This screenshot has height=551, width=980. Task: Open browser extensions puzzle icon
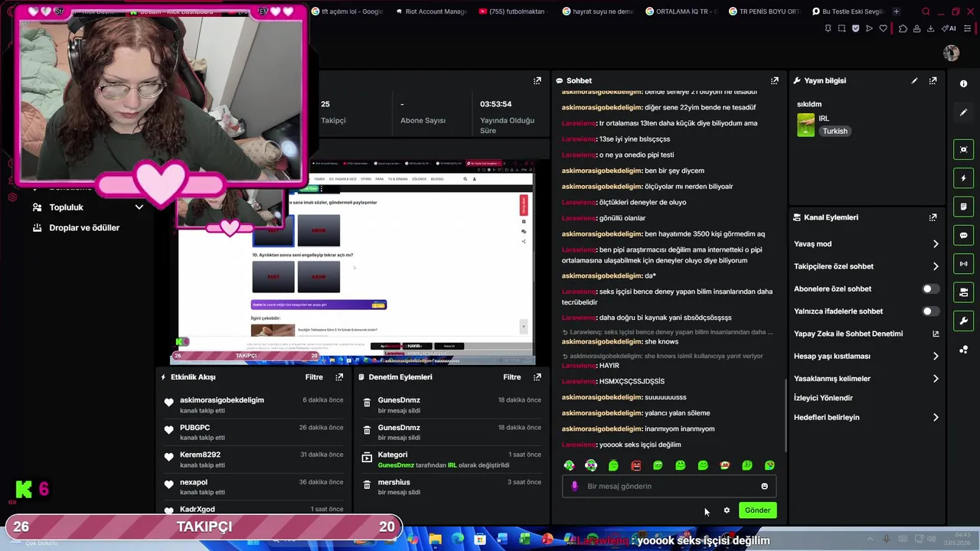point(903,28)
